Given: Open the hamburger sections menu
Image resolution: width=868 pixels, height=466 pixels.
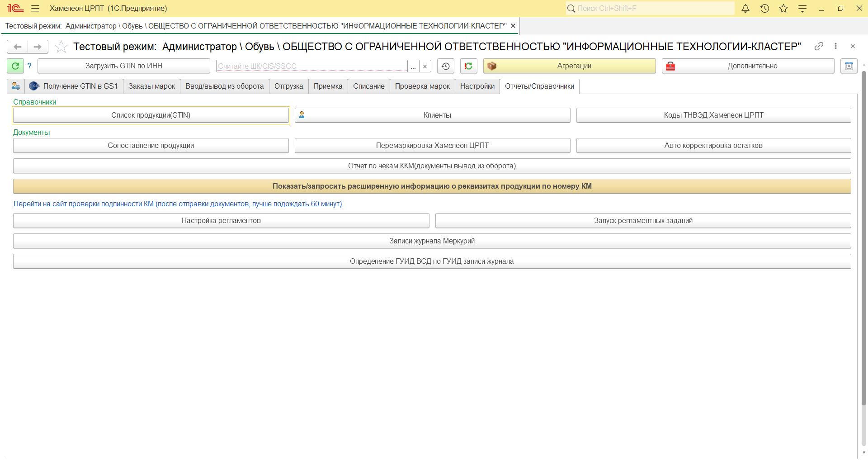Looking at the screenshot, I should [x=35, y=8].
